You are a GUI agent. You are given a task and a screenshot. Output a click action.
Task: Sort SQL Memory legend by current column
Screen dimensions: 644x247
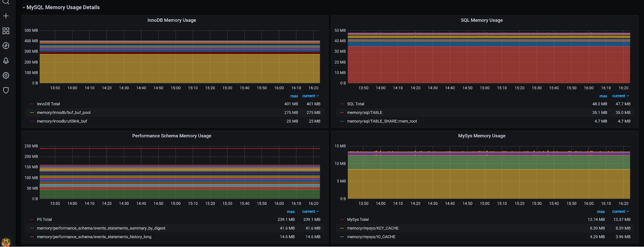618,96
